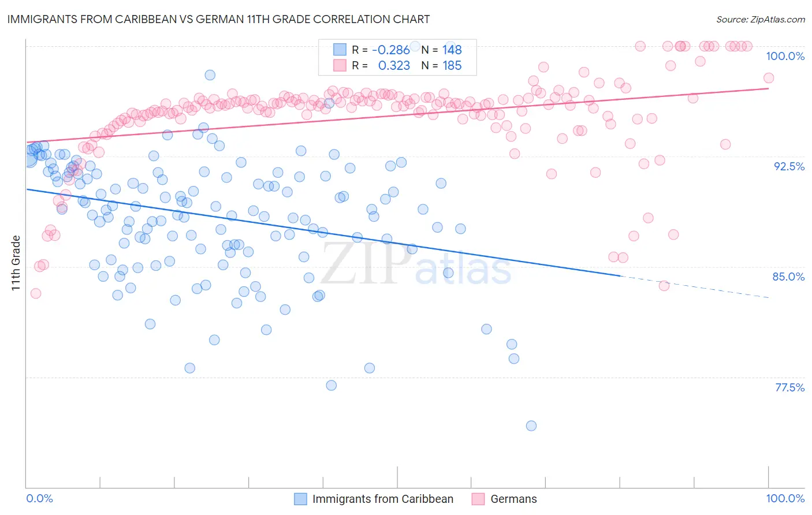Click the 11th Grade axis title
812x515 pixels.
tap(16, 263)
